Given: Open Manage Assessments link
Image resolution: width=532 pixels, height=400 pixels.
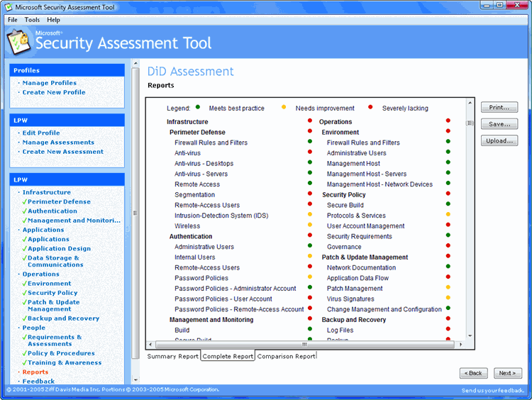Looking at the screenshot, I should click(x=58, y=143).
